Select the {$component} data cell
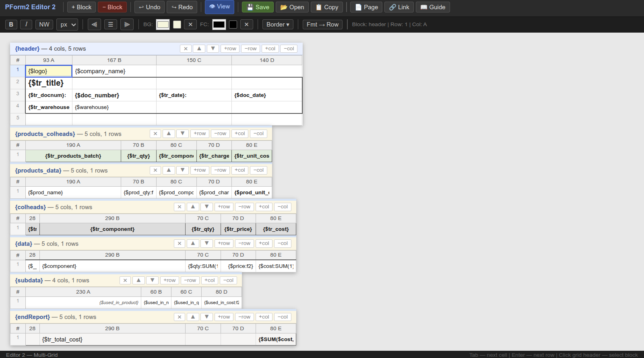Viewport: 644px width, 358px height. tap(112, 266)
